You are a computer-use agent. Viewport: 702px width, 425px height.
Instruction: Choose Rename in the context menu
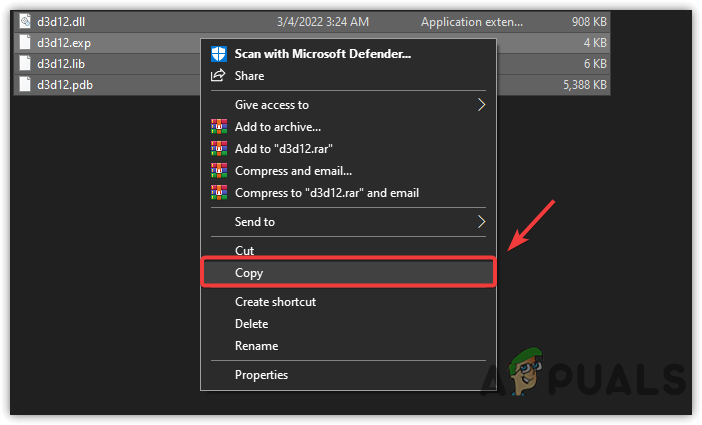click(348, 346)
